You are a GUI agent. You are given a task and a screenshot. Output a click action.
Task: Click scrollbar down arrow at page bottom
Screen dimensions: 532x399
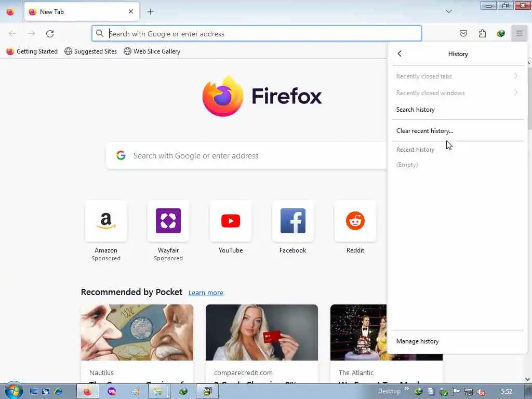click(x=528, y=379)
